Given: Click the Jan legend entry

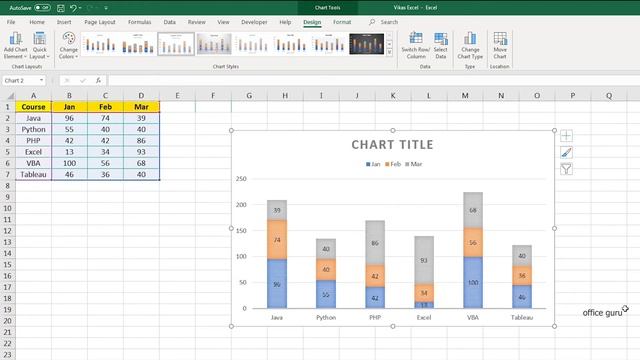Looking at the screenshot, I should coord(373,164).
